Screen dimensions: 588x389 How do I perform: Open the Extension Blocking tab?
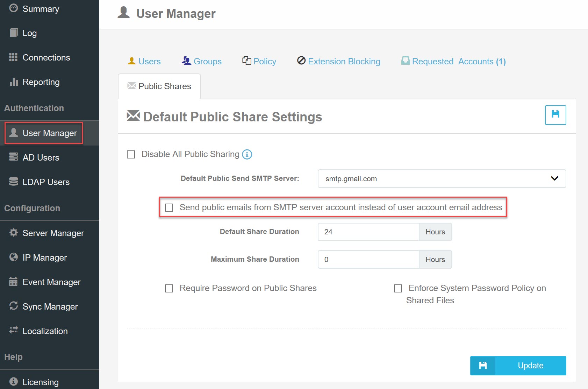coord(338,61)
